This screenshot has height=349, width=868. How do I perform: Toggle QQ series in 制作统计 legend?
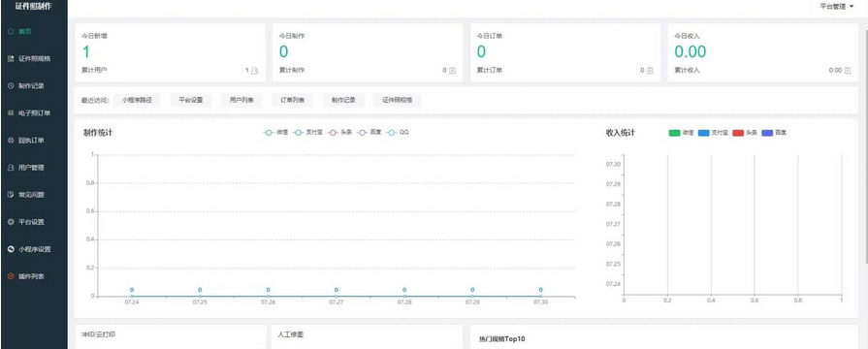(x=398, y=133)
